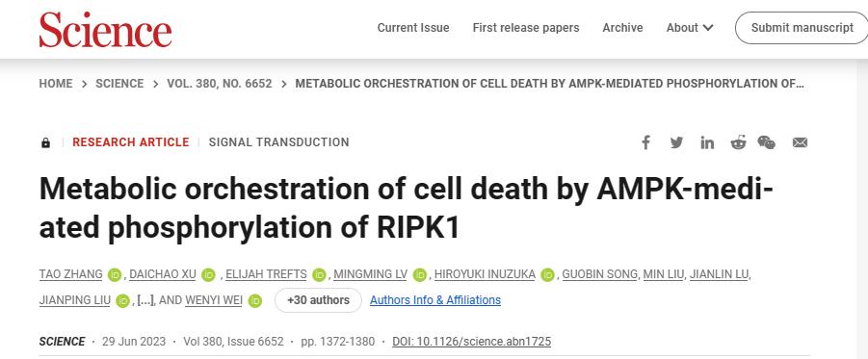This screenshot has width=868, height=359.
Task: Go to HOME breadcrumb
Action: (55, 84)
